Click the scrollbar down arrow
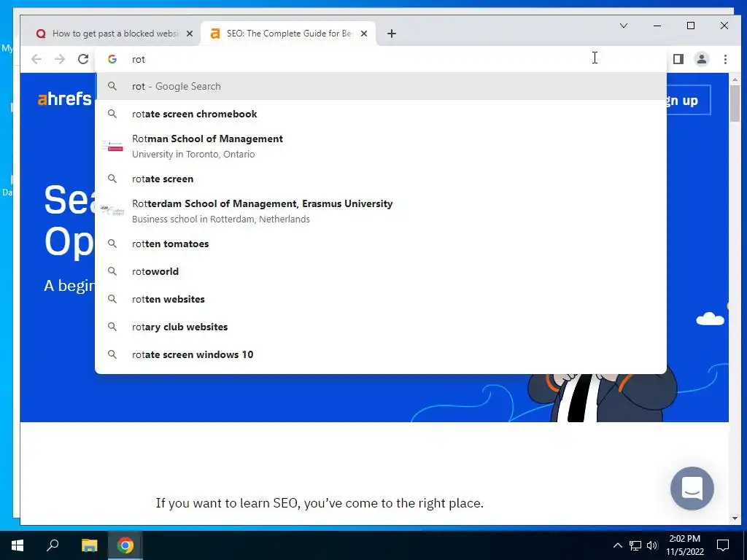This screenshot has width=747, height=560. pyautogui.click(x=735, y=518)
